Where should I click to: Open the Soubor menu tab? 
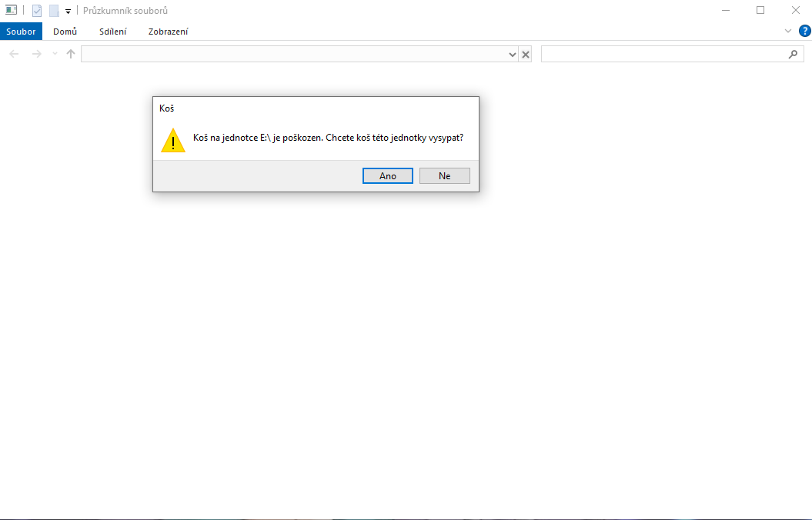[x=21, y=32]
